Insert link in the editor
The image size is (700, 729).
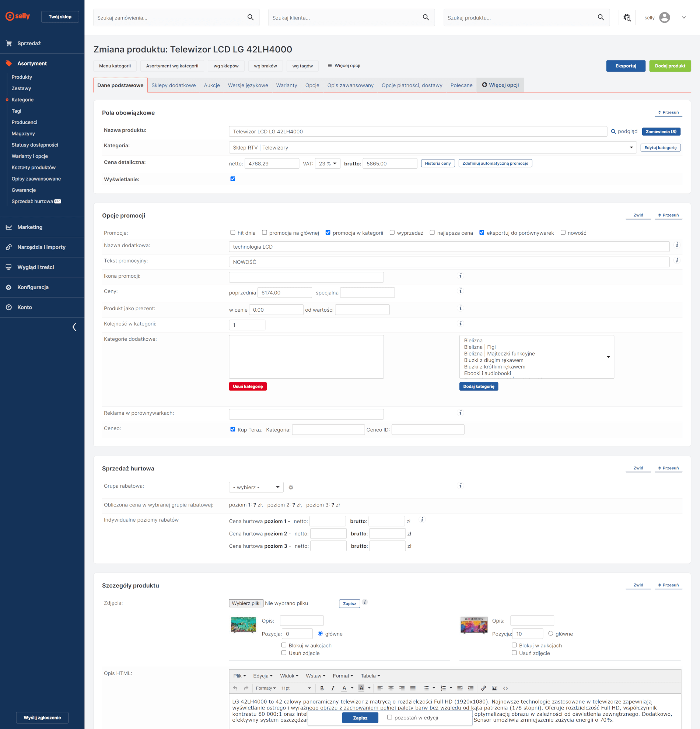click(x=483, y=688)
